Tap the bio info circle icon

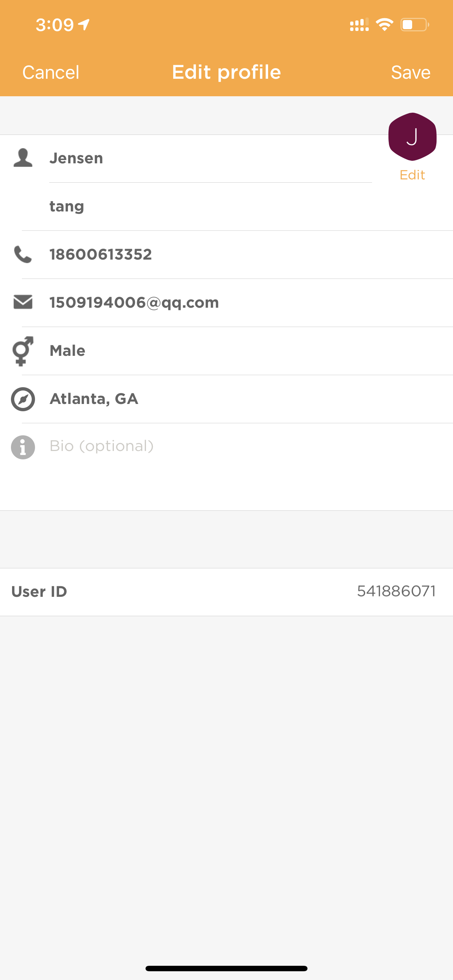(23, 447)
